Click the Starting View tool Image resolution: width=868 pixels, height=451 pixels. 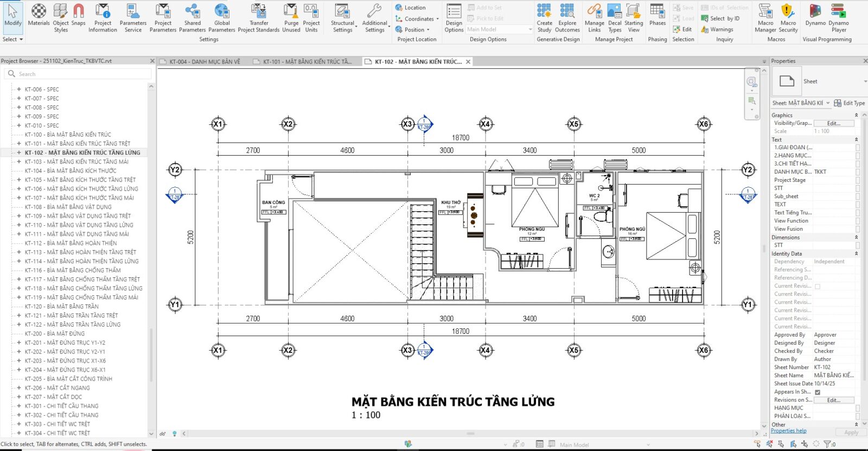(x=634, y=18)
